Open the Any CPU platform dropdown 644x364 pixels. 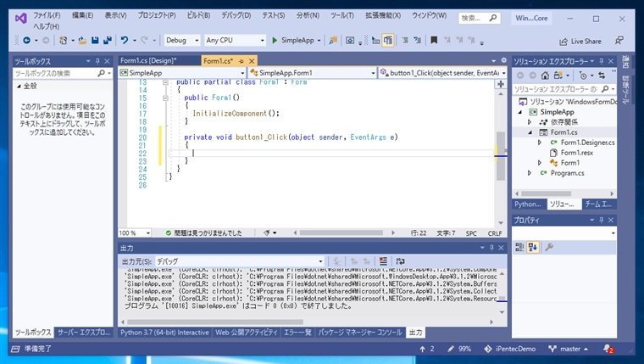[x=234, y=40]
